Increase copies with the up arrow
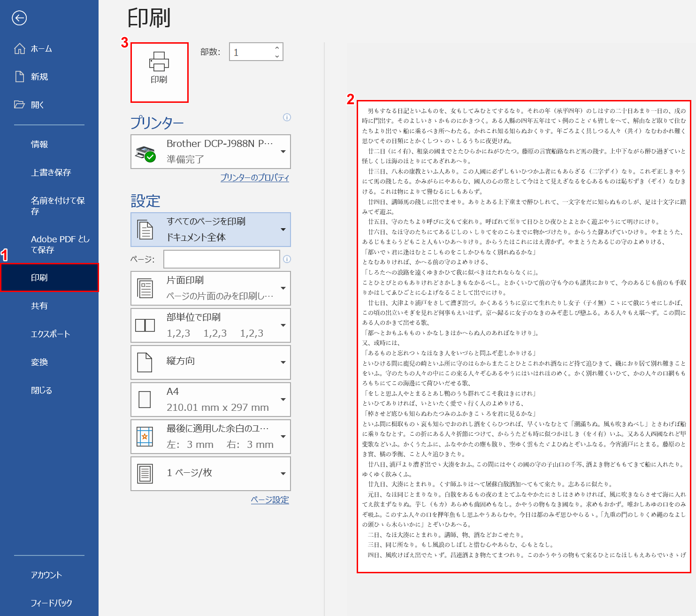Image resolution: width=696 pixels, height=616 pixels. pyautogui.click(x=277, y=47)
